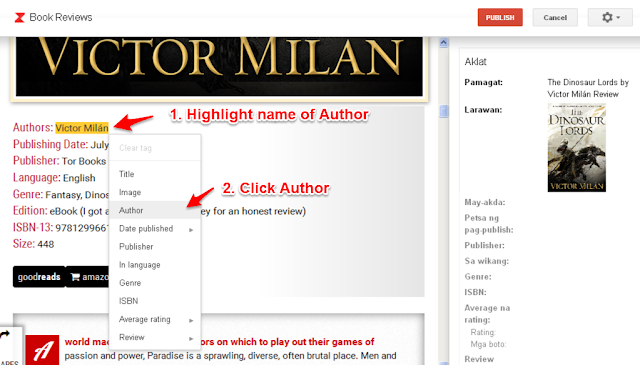Expand the Date published submenu arrow

coord(191,230)
